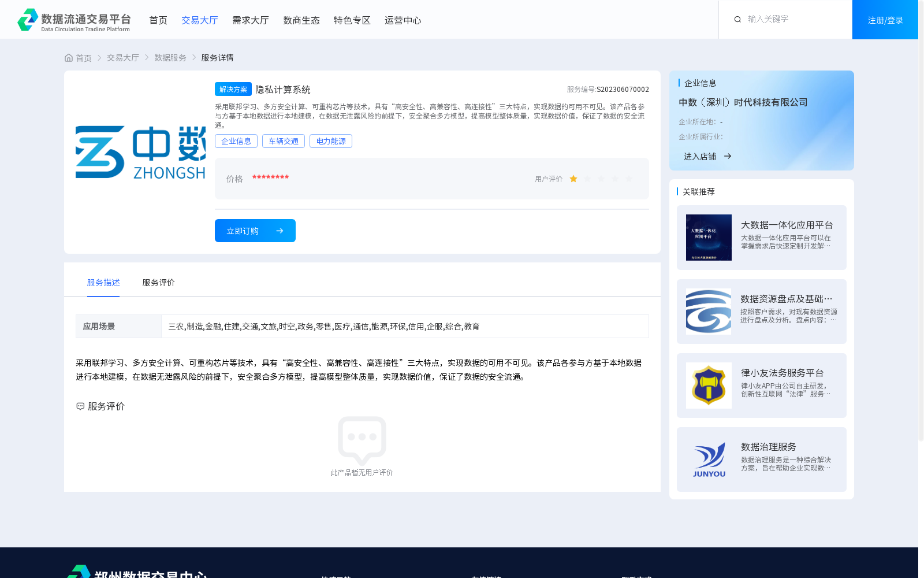Open the 运营中心 menu item

403,20
